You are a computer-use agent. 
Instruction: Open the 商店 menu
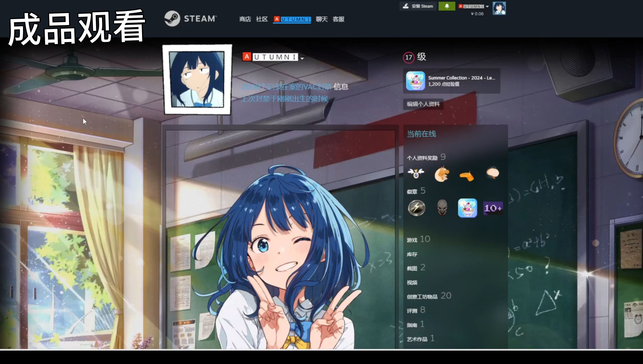245,19
